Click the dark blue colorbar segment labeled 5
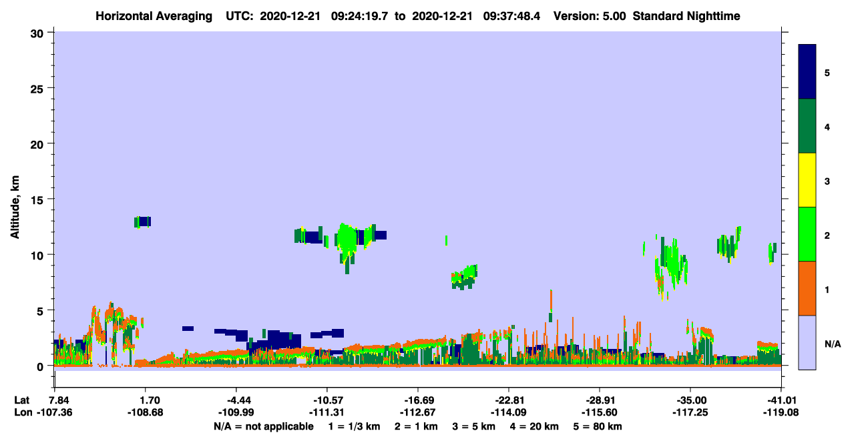Viewport: 868px width, 445px height. pos(807,71)
